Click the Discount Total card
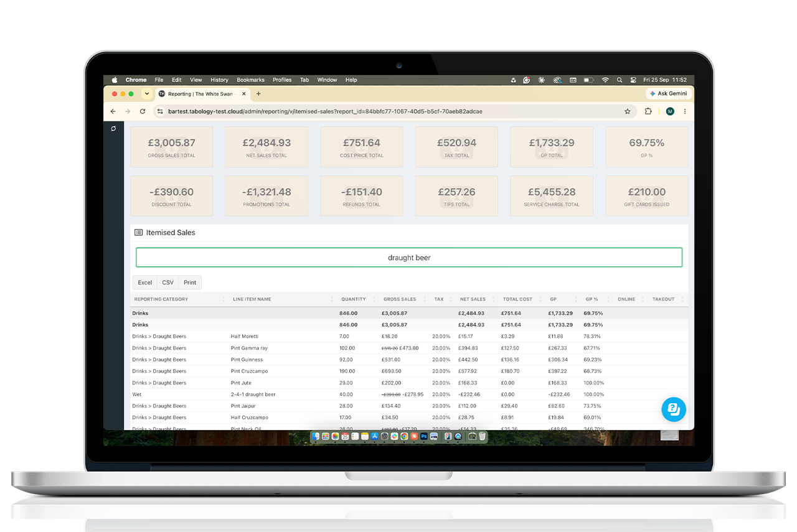This screenshot has width=797, height=532. click(171, 196)
